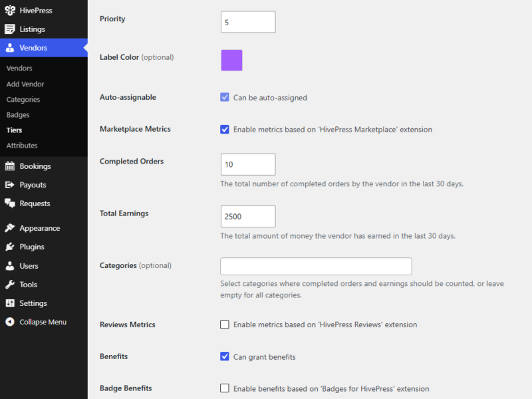The image size is (532, 399).
Task: Open the Categories selection field
Action: [316, 267]
